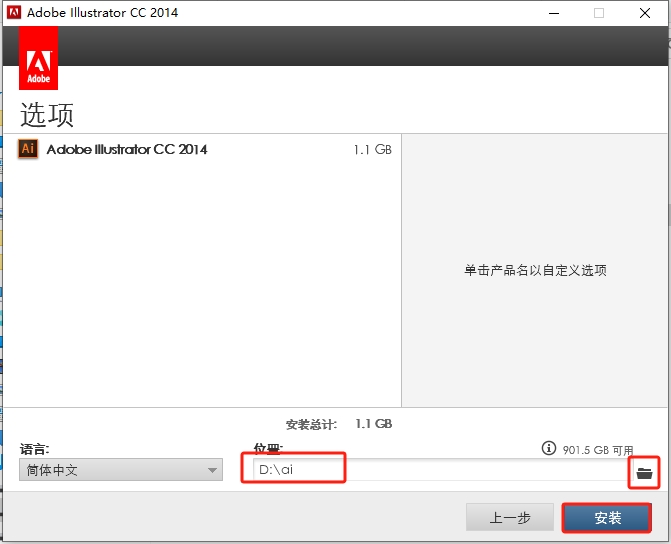Click the Ai product icon
The image size is (671, 544).
click(28, 149)
